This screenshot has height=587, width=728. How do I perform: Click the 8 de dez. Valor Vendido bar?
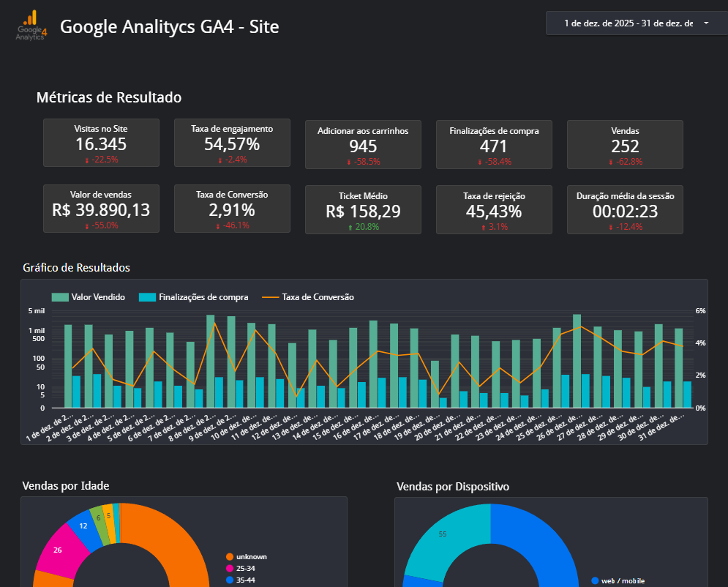coord(210,362)
